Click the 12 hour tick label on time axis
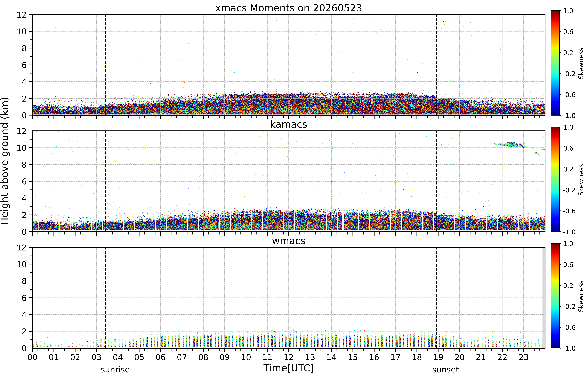The image size is (588, 378). click(289, 357)
